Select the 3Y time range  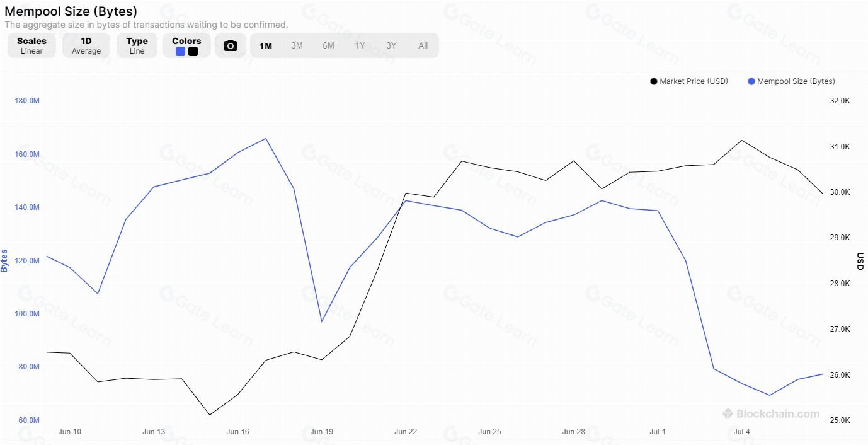pos(391,45)
